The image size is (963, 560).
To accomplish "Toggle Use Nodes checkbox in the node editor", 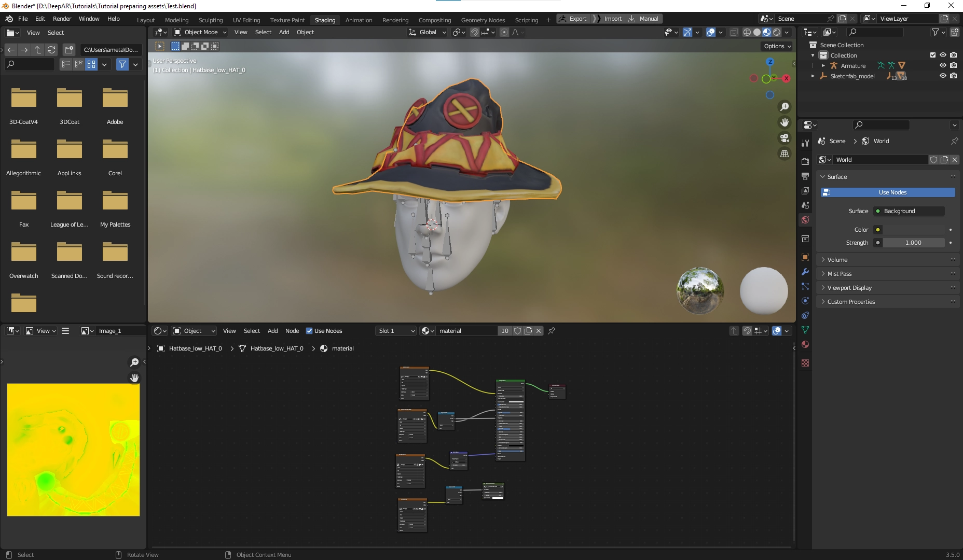I will 309,331.
